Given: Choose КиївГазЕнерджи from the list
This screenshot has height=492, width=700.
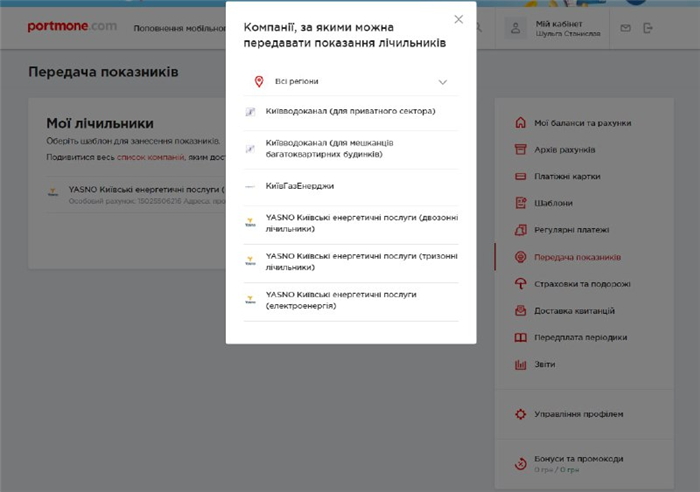Looking at the screenshot, I should tap(351, 186).
